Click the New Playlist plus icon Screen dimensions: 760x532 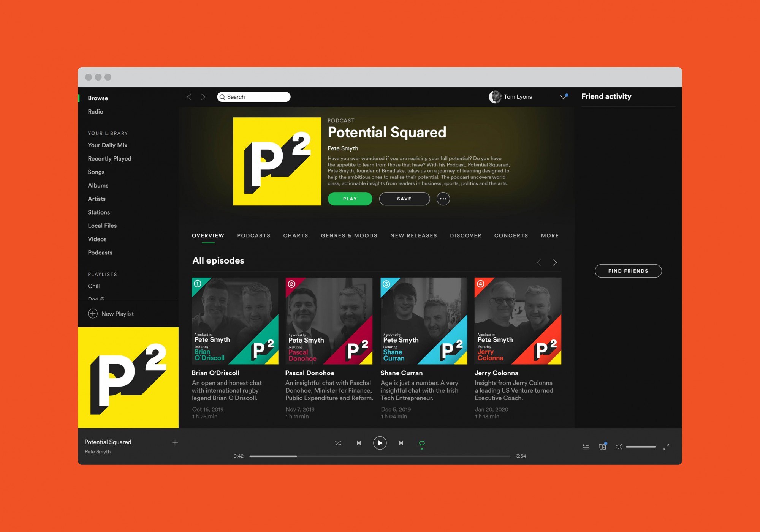coord(93,314)
